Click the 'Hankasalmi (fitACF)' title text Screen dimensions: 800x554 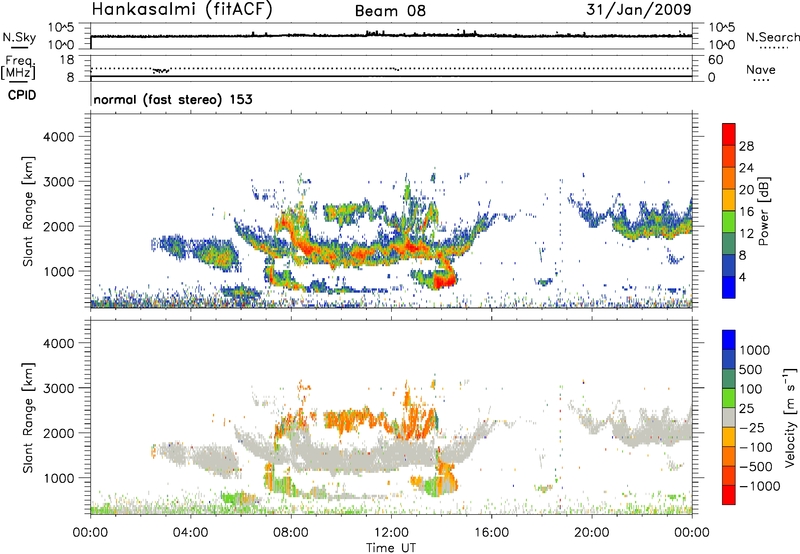(182, 10)
